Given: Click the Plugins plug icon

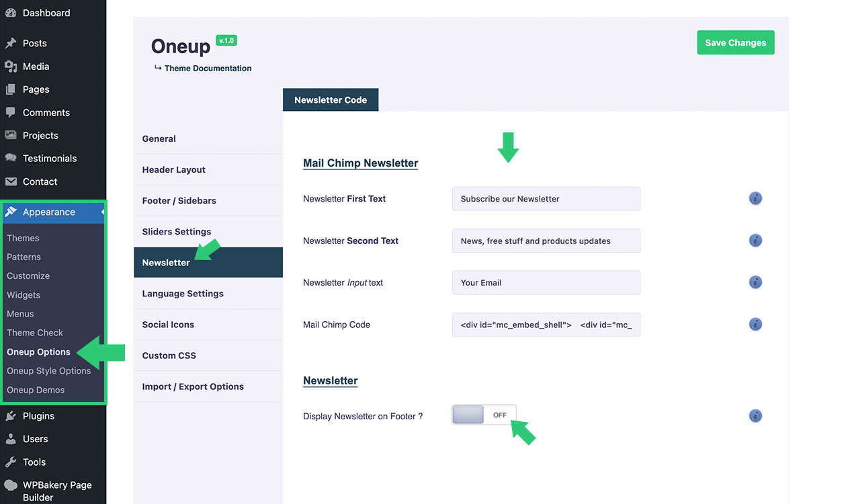Looking at the screenshot, I should (11, 416).
